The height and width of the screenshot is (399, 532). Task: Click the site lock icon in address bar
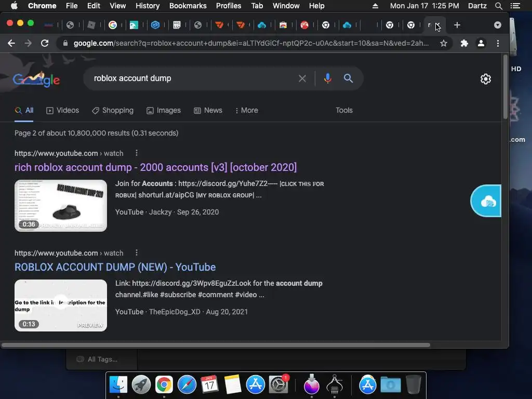pyautogui.click(x=65, y=43)
